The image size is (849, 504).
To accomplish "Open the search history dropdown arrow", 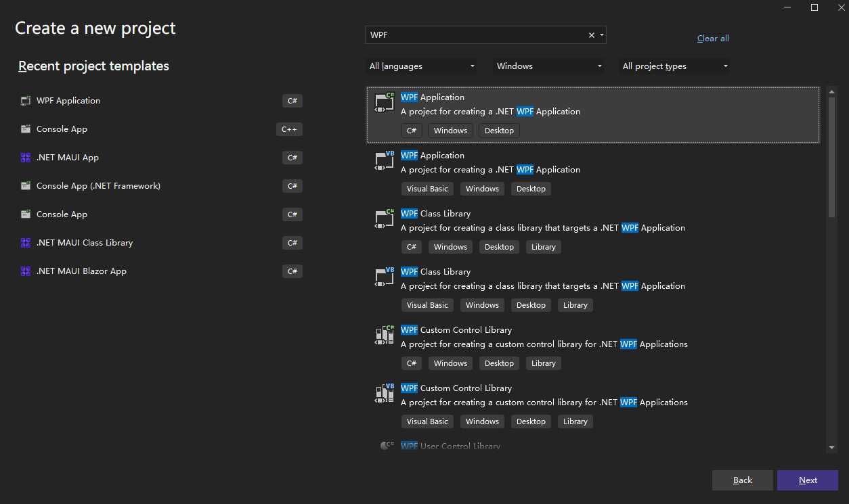I will 601,35.
